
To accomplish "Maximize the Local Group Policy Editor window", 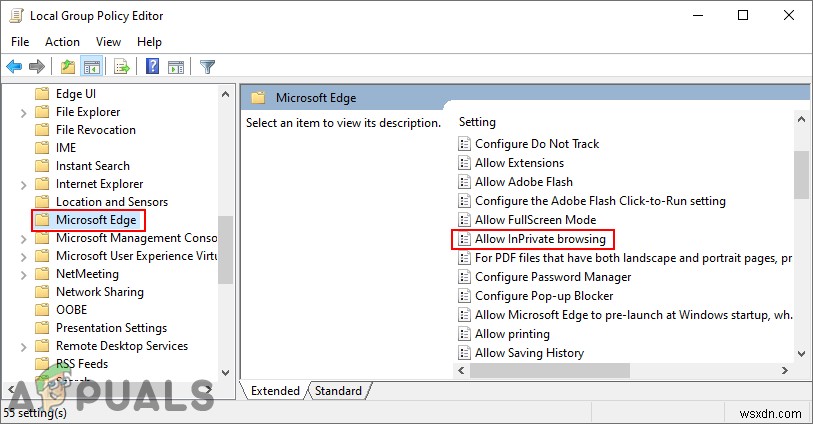I will point(742,16).
